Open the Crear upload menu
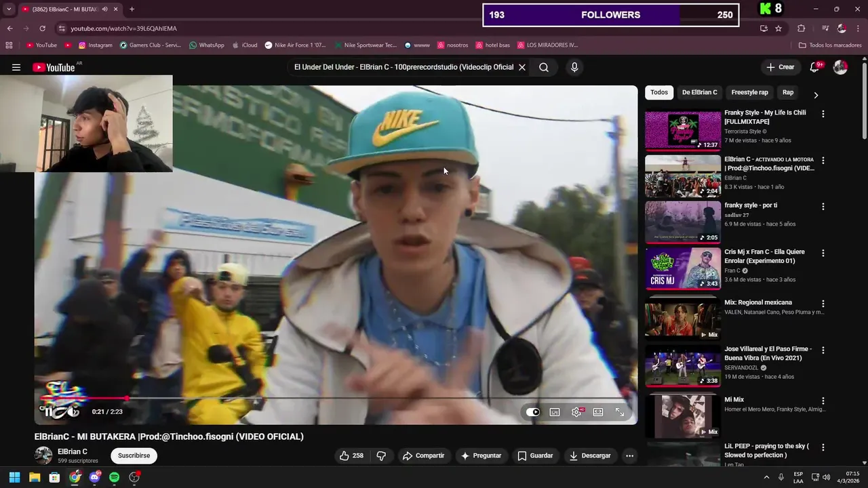 780,67
